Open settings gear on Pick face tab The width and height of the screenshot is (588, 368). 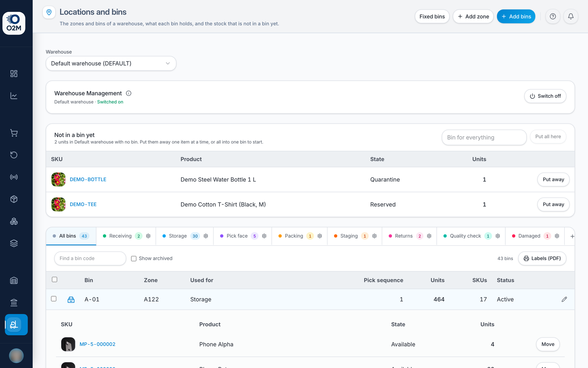[264, 236]
